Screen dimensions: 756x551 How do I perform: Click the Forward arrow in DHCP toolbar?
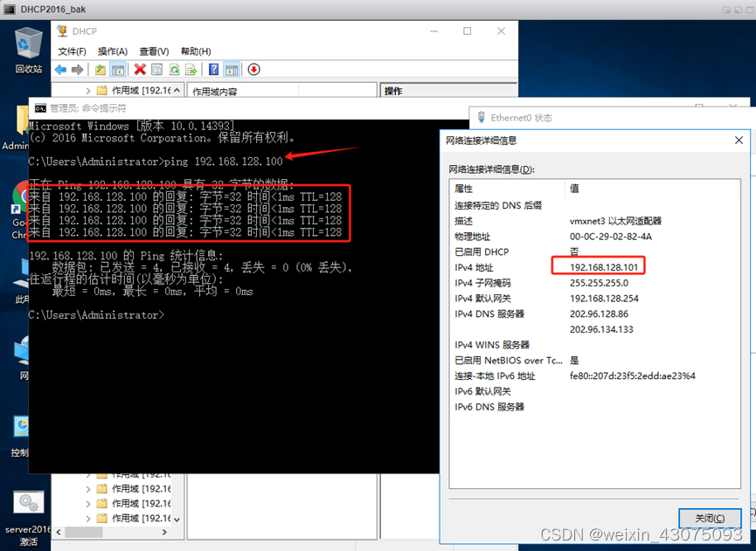click(77, 70)
